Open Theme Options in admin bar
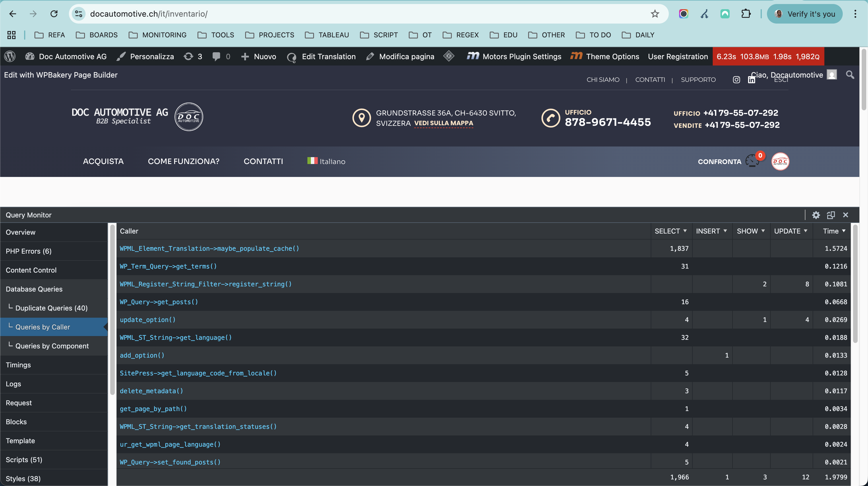 coord(605,56)
